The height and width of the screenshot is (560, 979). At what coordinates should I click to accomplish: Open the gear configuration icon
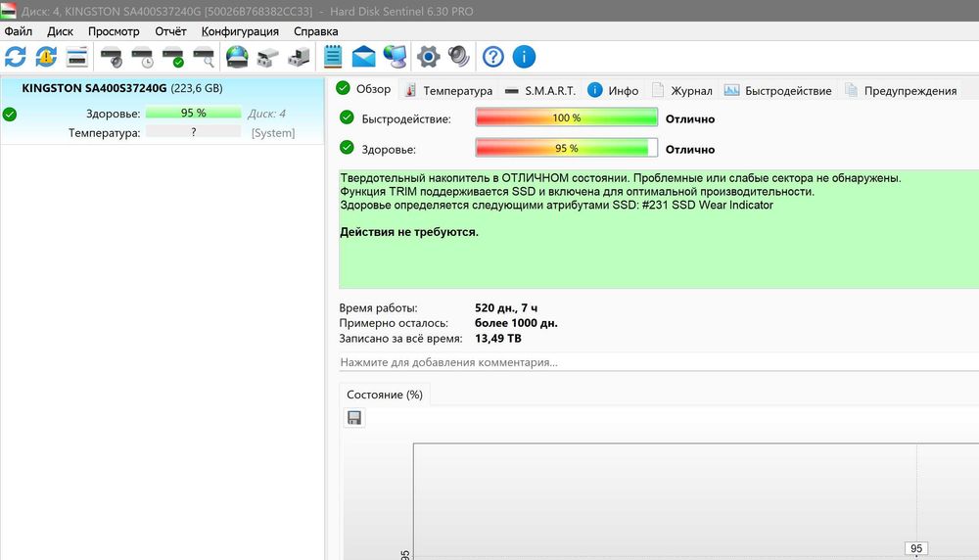(429, 57)
